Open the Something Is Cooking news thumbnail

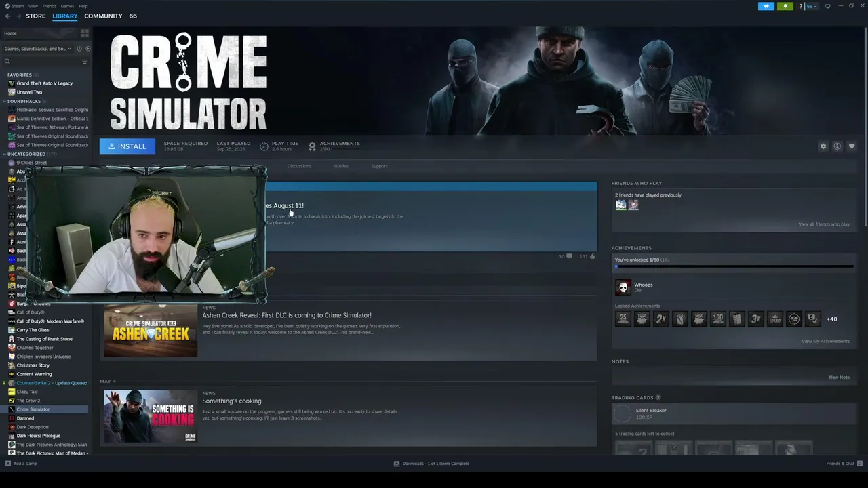(151, 416)
